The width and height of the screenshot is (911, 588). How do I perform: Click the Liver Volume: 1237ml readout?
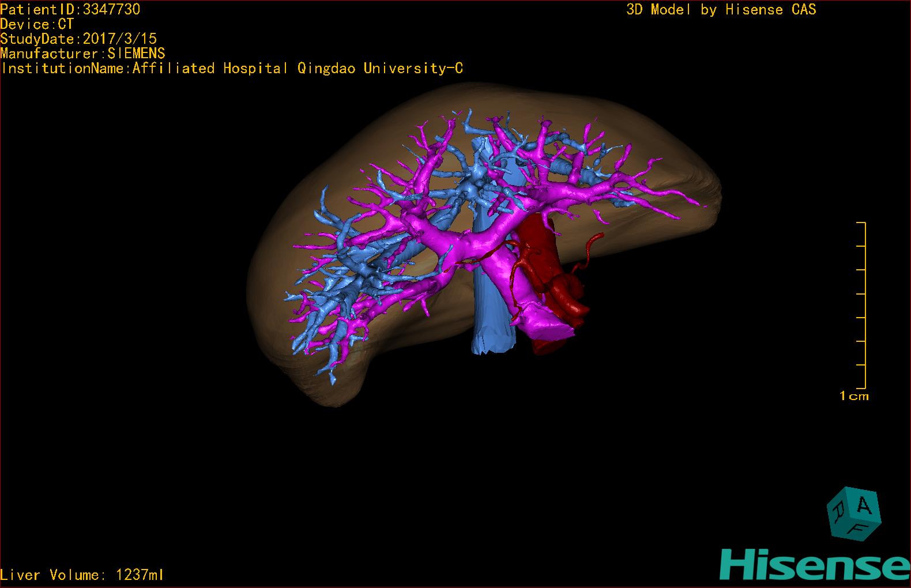pos(82,575)
